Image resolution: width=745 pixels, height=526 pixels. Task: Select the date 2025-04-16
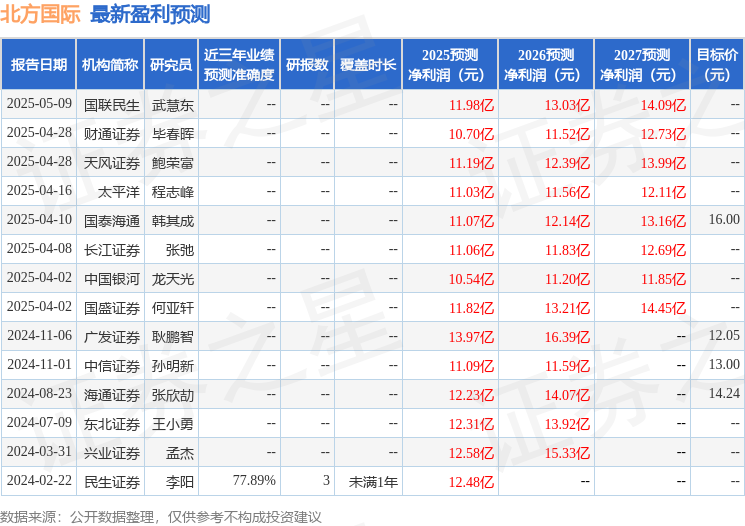coord(39,191)
